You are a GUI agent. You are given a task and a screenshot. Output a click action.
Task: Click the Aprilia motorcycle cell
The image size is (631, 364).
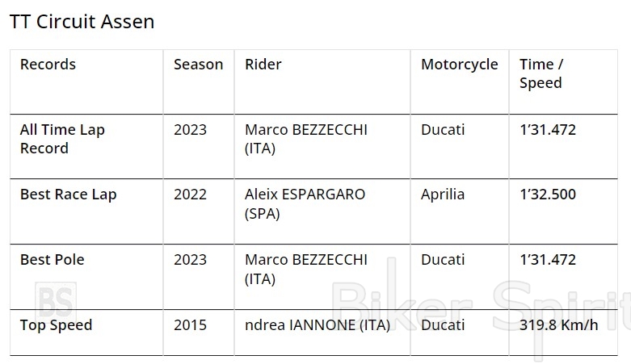point(443,195)
